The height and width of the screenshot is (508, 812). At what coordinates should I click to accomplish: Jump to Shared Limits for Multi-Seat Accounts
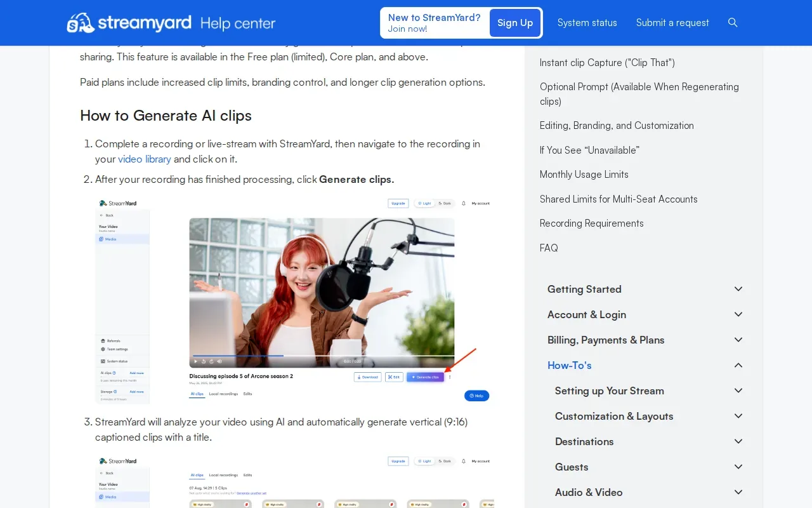click(x=619, y=199)
